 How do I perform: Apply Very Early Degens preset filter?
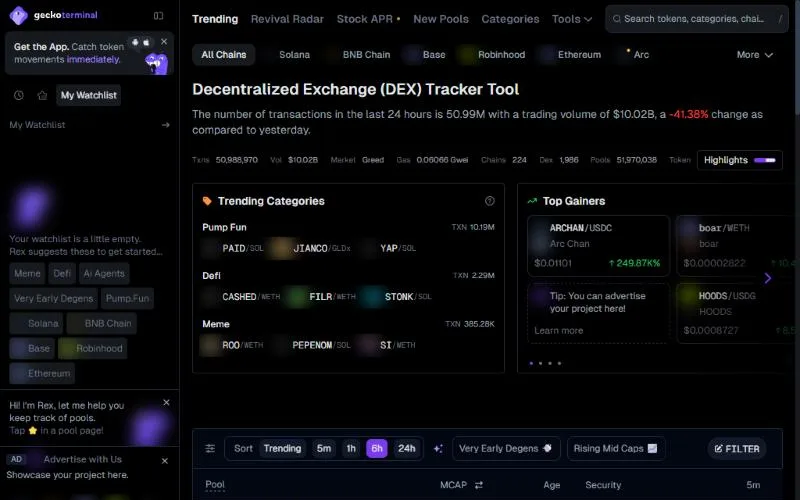click(506, 448)
